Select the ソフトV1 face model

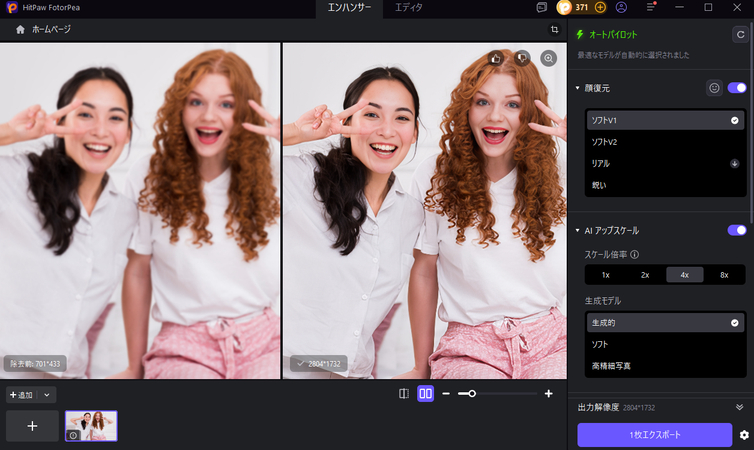[x=665, y=120]
